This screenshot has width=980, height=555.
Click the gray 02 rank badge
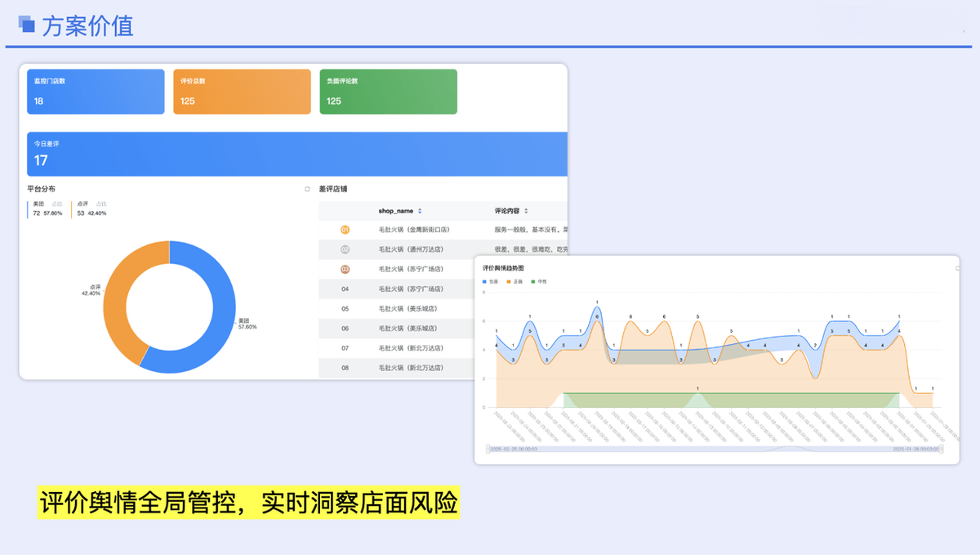[345, 248]
